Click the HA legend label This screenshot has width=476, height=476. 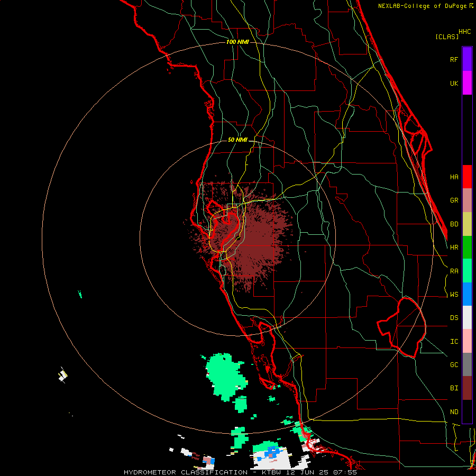(454, 177)
